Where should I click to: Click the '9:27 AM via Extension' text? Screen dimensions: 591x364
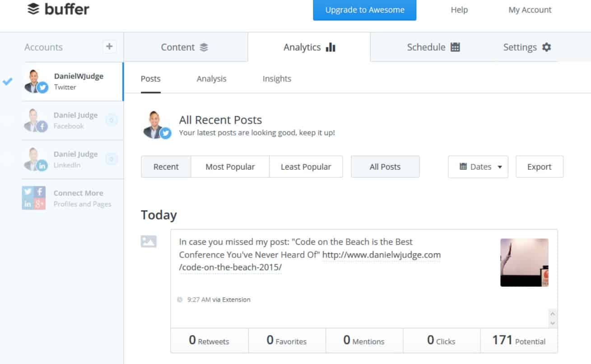coord(219,299)
